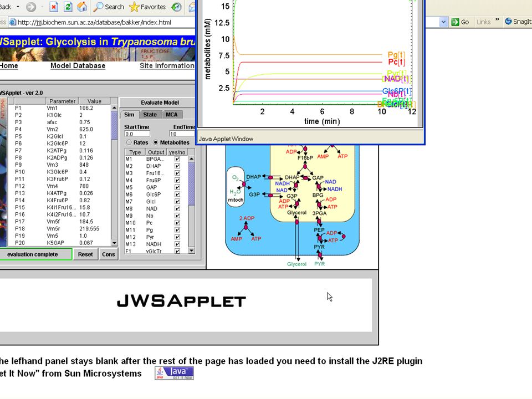Open the browser Search tool
Image resolution: width=532 pixels, height=399 pixels.
109,7
